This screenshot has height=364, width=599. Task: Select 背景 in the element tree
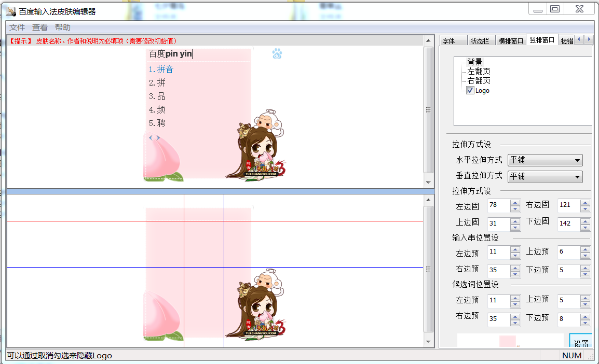pyautogui.click(x=475, y=62)
